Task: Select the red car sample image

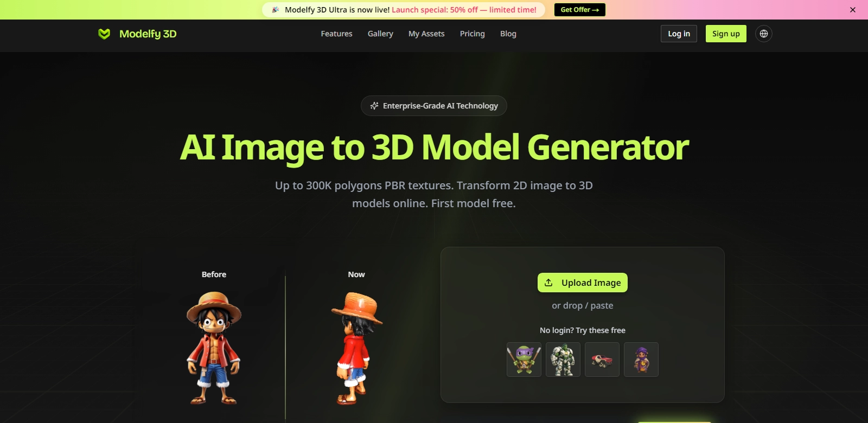Action: [602, 360]
